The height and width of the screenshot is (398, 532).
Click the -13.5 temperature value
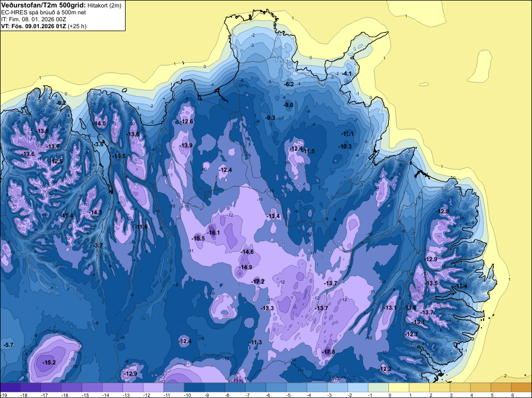(x=431, y=283)
